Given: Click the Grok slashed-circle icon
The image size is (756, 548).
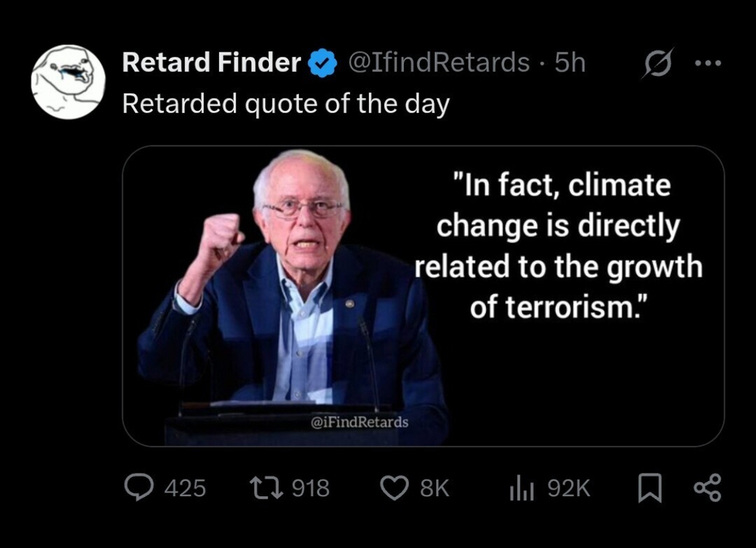Looking at the screenshot, I should (655, 65).
